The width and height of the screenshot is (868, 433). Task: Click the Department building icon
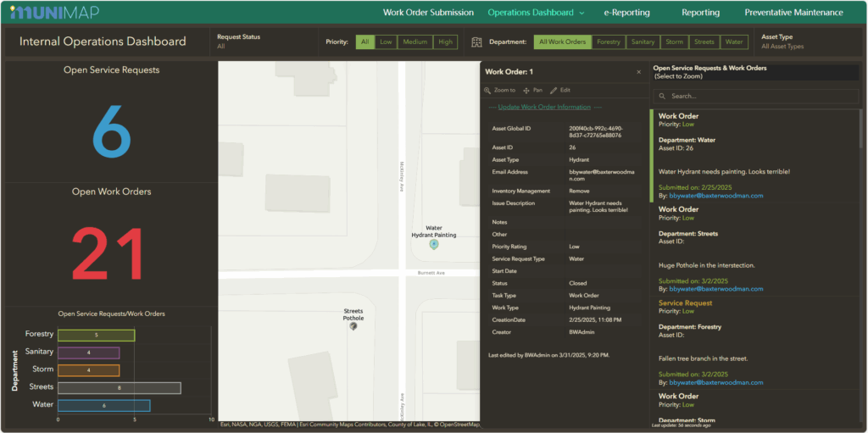pos(476,42)
